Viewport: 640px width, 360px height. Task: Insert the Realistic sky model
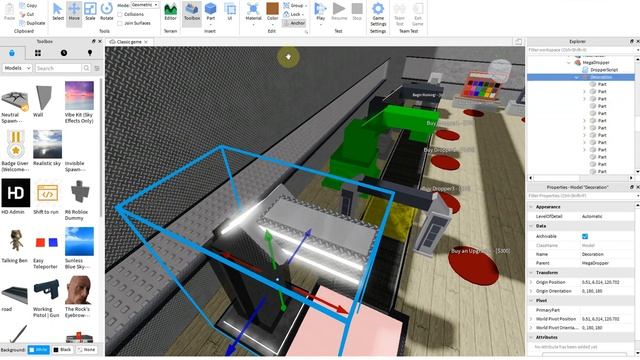(47, 148)
